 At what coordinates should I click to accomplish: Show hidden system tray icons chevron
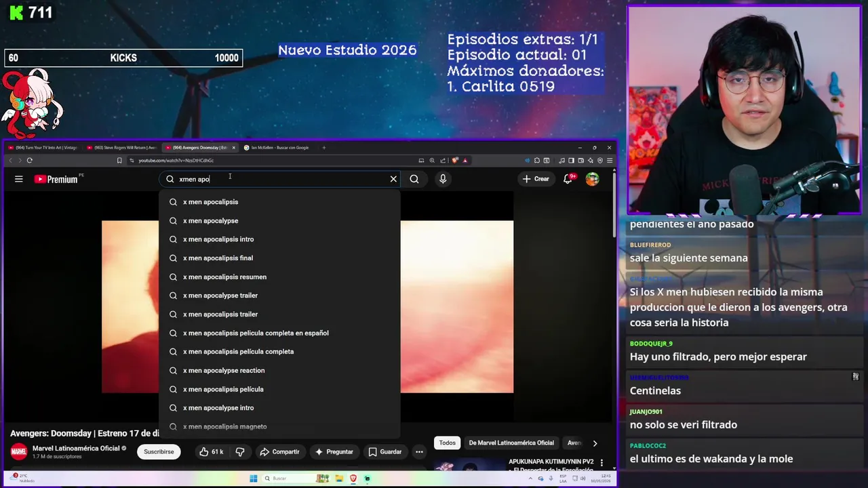click(x=530, y=479)
